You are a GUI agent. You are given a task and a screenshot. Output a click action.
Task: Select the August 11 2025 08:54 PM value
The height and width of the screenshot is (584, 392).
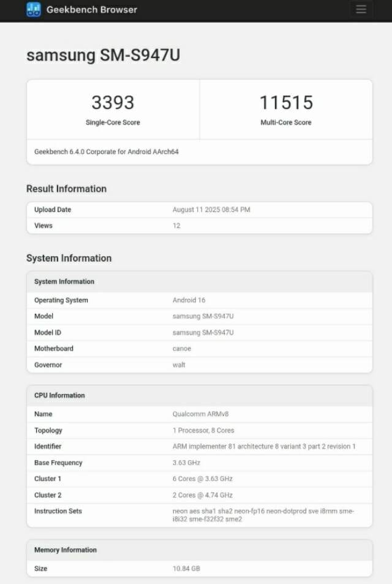(211, 210)
